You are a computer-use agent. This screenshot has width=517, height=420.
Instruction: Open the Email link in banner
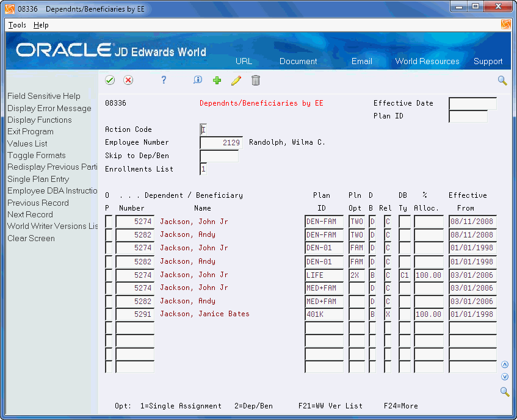click(362, 61)
